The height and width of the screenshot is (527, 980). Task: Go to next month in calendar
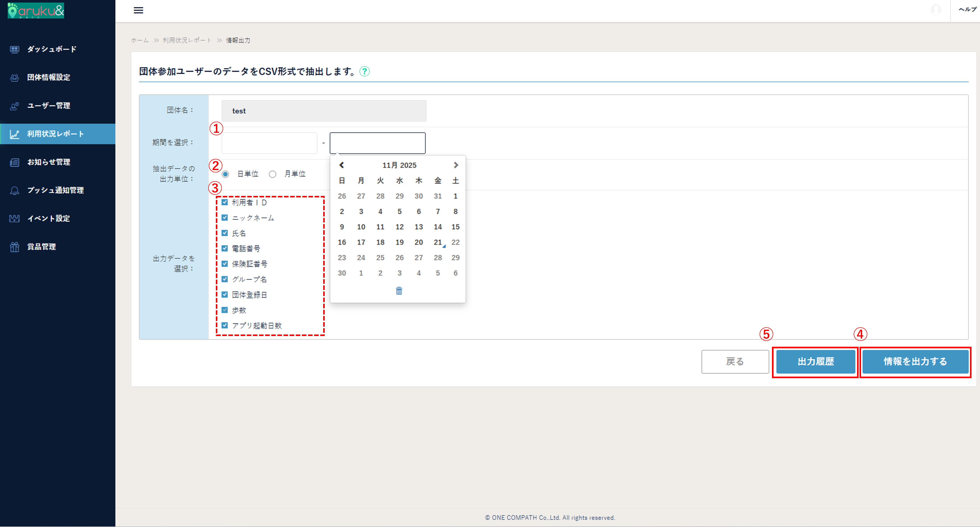click(456, 165)
